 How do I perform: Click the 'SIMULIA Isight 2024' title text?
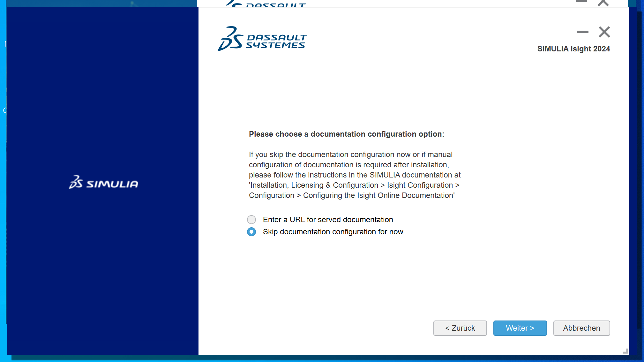point(573,49)
